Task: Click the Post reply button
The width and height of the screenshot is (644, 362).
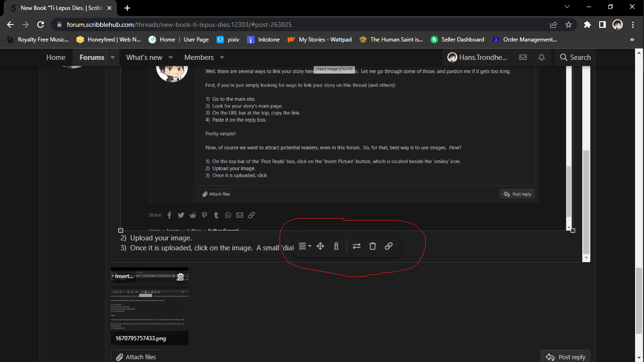Action: coord(565,356)
